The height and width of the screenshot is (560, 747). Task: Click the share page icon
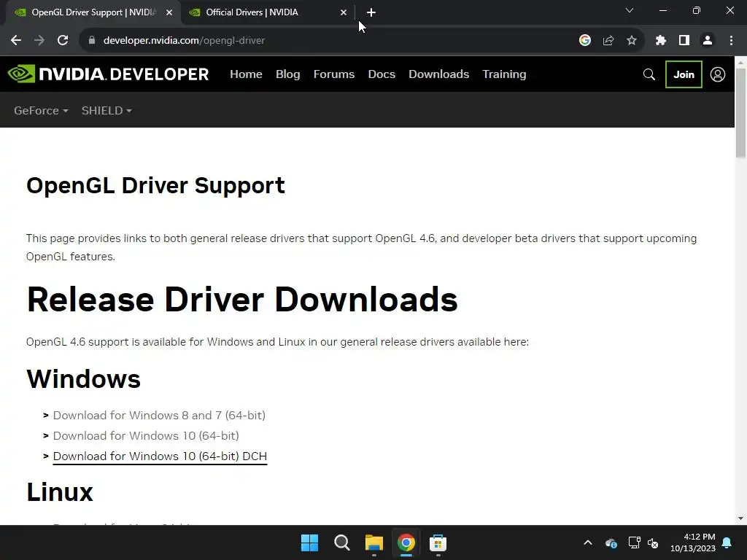(608, 41)
